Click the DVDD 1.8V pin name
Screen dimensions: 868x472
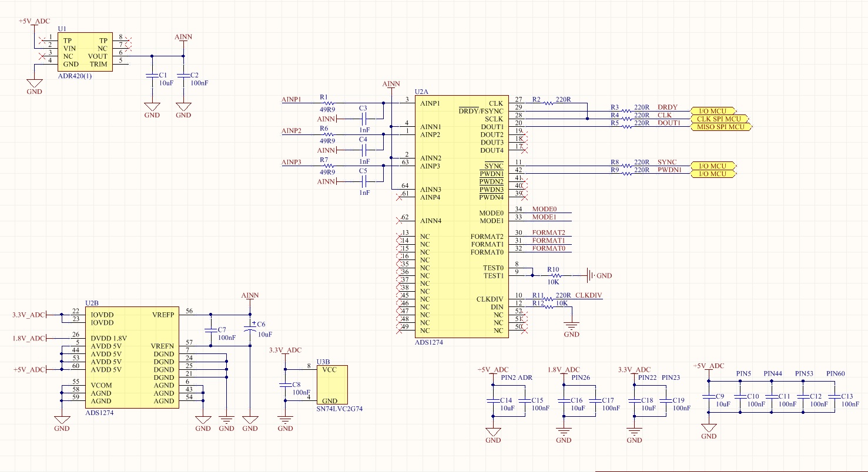(x=109, y=339)
